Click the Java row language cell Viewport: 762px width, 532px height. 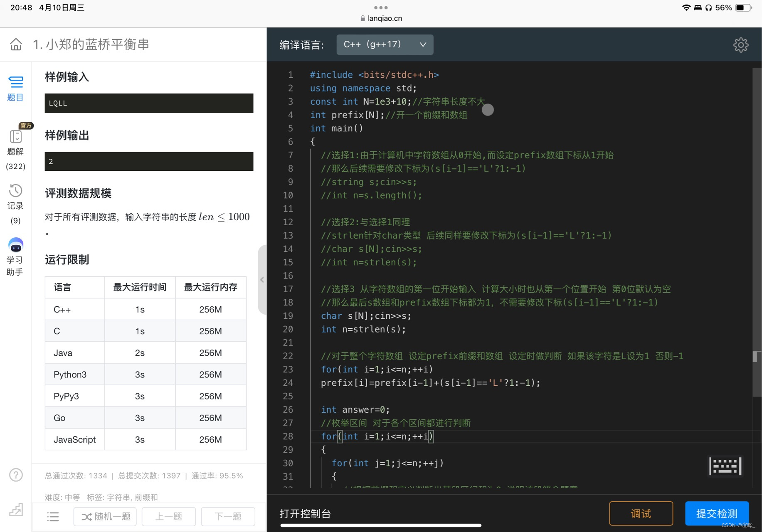(75, 353)
